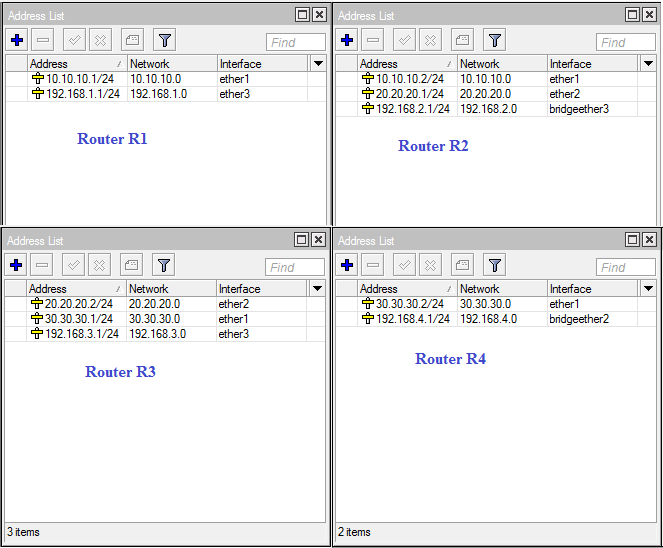The width and height of the screenshot is (663, 548).
Task: Open filter funnel in Router R3 window
Action: (164, 265)
